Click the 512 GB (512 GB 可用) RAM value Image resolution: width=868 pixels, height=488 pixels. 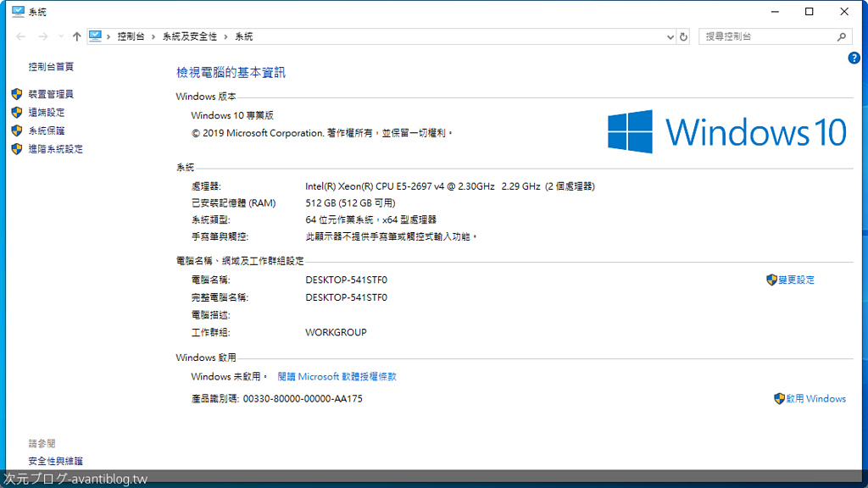[x=350, y=203]
